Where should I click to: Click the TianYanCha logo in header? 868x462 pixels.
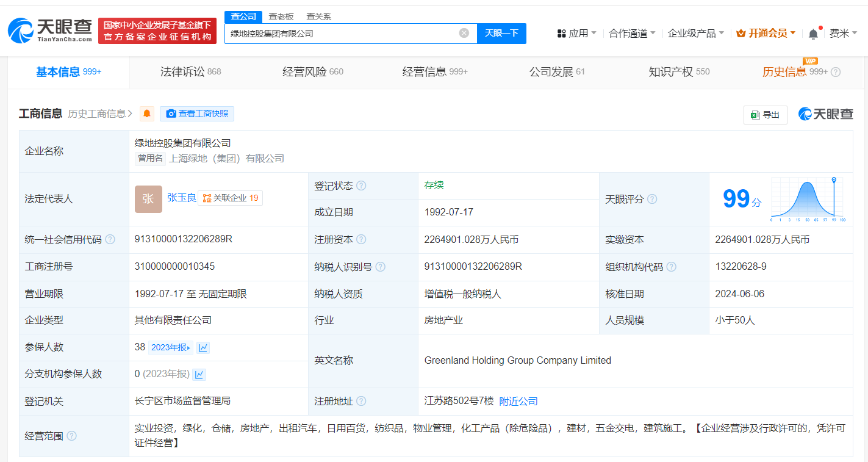50,31
